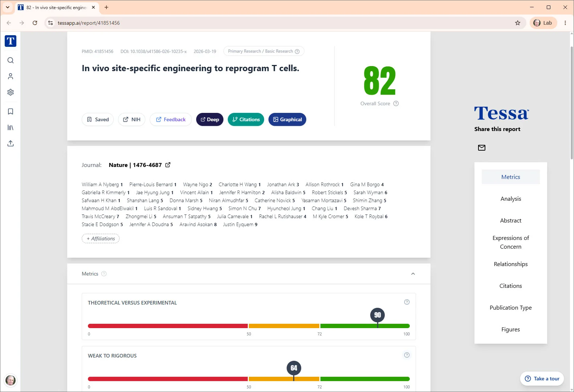Click help icon for Weak to Rigorous
Viewport: 574px width, 392px height.
pos(407,355)
